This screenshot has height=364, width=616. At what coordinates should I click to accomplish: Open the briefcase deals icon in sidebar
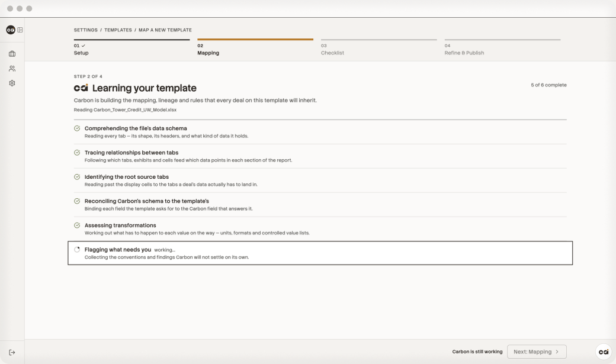pos(12,54)
